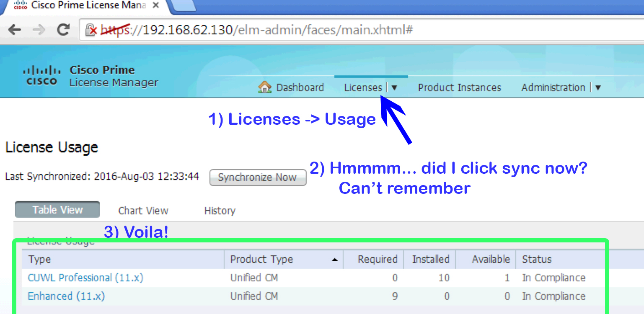
Task: Click the Cisco favicon on the browser tab
Action: point(21,5)
